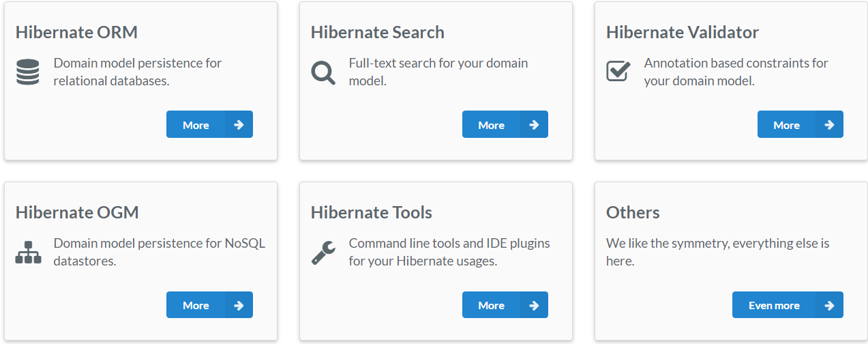Viewport: 868px width, 344px height.
Task: Open More for Hibernate Search
Action: 505,125
